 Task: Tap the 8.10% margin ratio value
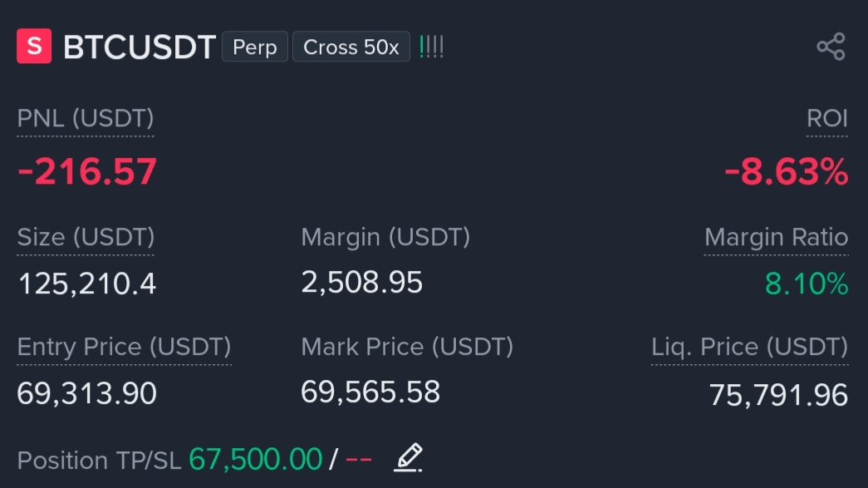(x=807, y=283)
